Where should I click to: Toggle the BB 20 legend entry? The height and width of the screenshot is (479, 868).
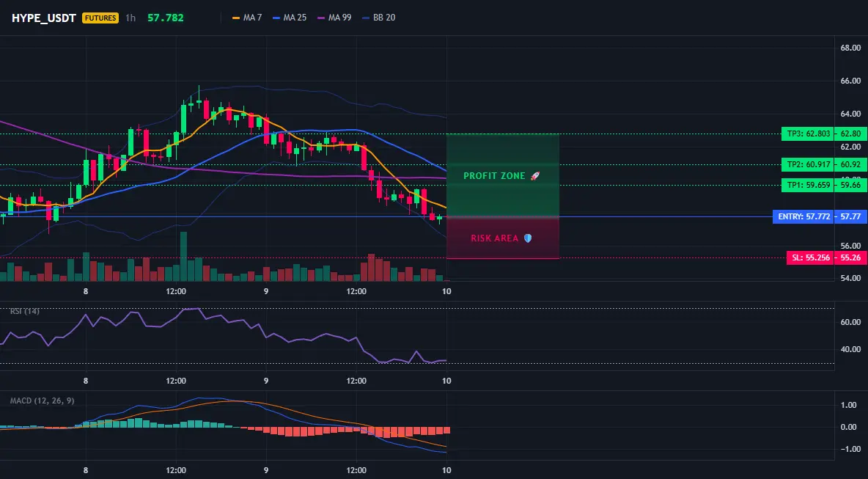point(378,18)
